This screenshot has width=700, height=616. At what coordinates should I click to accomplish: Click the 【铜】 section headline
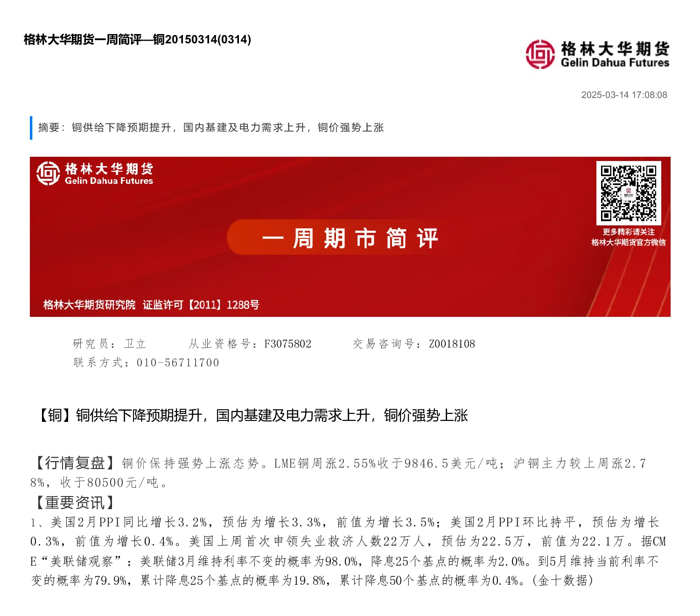251,415
